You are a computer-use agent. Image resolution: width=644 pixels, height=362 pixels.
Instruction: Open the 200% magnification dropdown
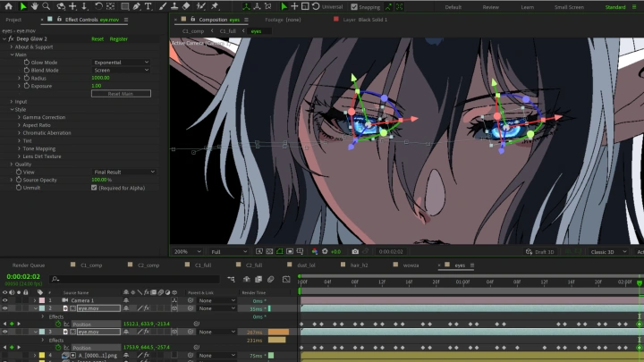[188, 251]
